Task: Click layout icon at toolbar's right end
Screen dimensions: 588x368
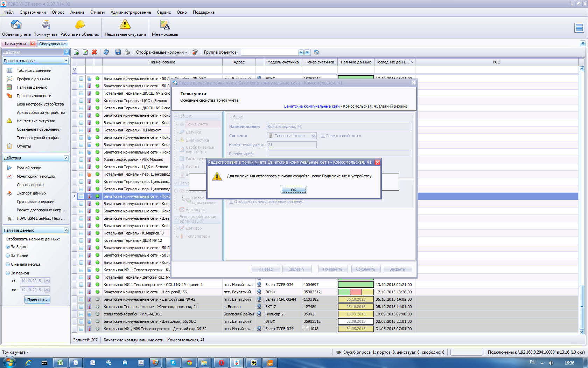Action: 579,28
